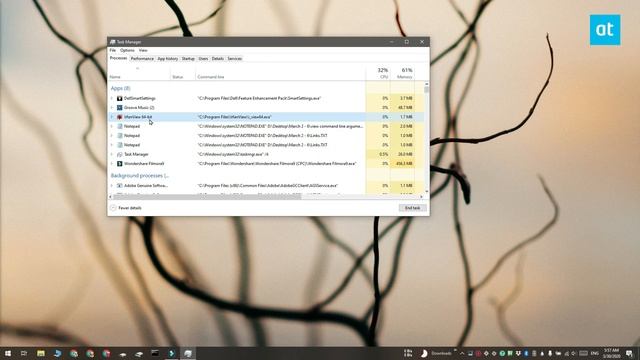Click the SmartSettings.exe command line text
Image resolution: width=640 pixels, height=360 pixels.
(x=260, y=98)
